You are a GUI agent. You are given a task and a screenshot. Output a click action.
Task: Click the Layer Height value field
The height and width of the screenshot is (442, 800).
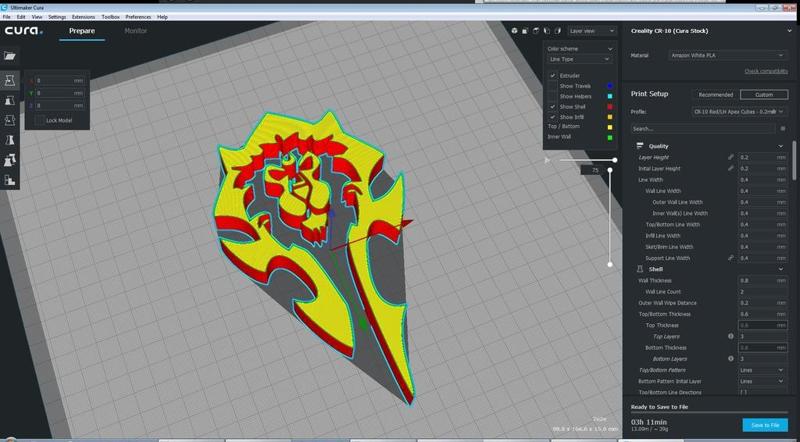click(x=762, y=157)
